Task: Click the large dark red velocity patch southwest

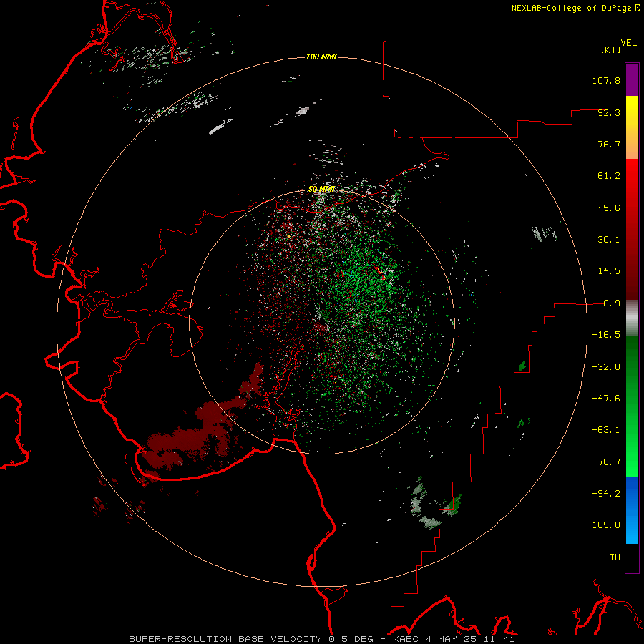Action: [191, 437]
